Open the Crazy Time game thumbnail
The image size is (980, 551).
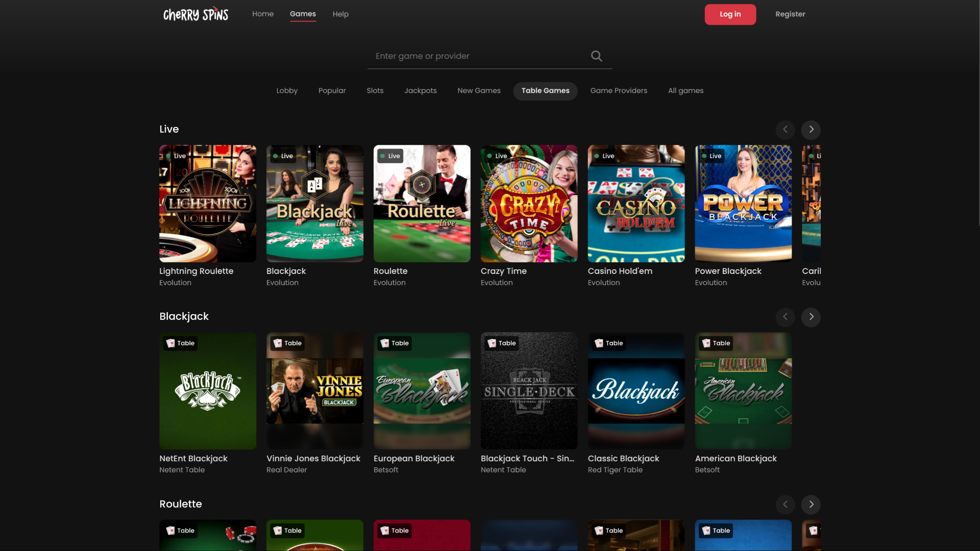[529, 204]
